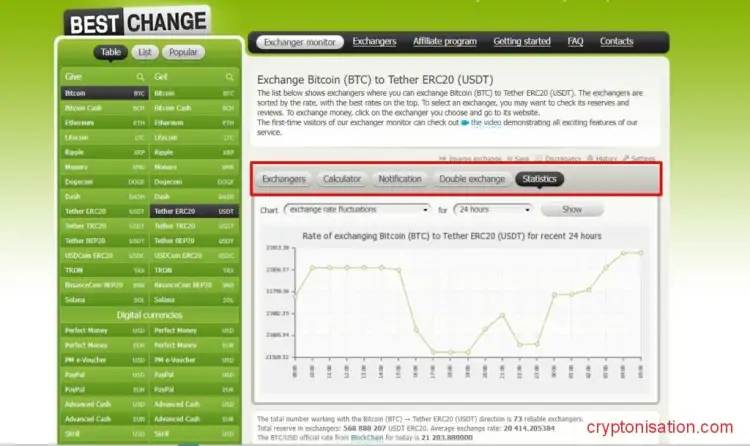Open Exchangers in the top navigation bar
The height and width of the screenshot is (446, 750).
(x=375, y=42)
